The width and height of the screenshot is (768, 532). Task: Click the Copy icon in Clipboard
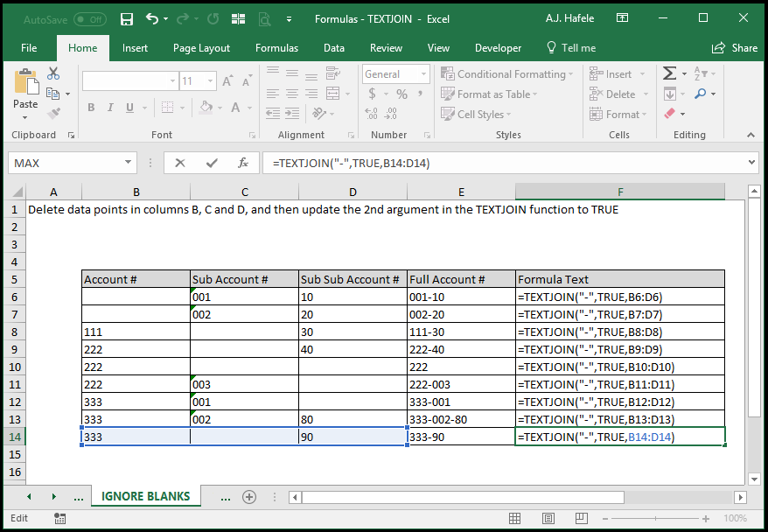[x=52, y=94]
